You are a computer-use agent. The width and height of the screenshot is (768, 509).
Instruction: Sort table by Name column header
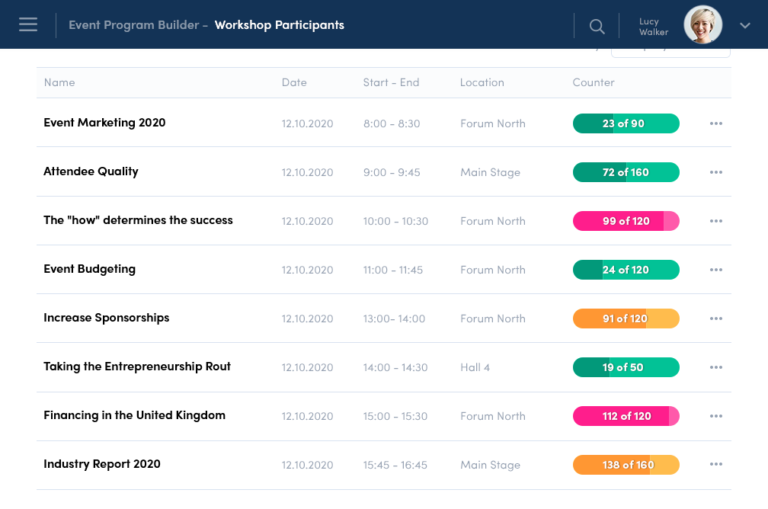point(59,83)
